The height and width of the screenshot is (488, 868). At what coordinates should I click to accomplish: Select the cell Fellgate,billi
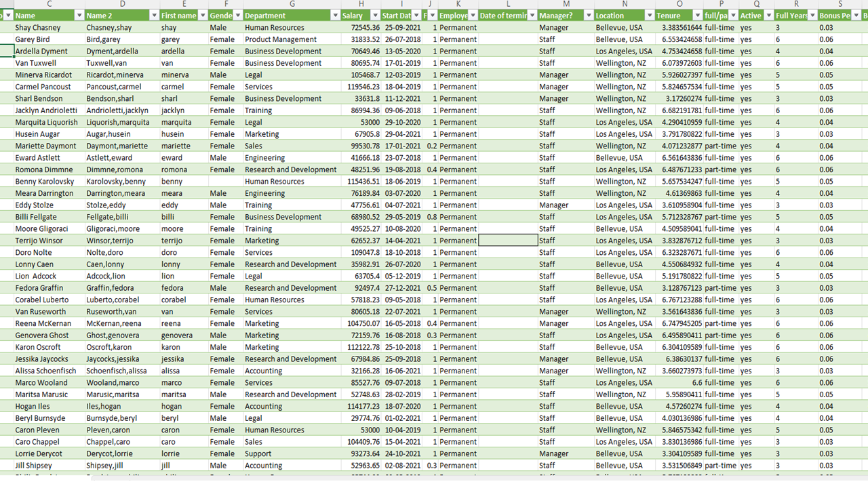pos(122,217)
